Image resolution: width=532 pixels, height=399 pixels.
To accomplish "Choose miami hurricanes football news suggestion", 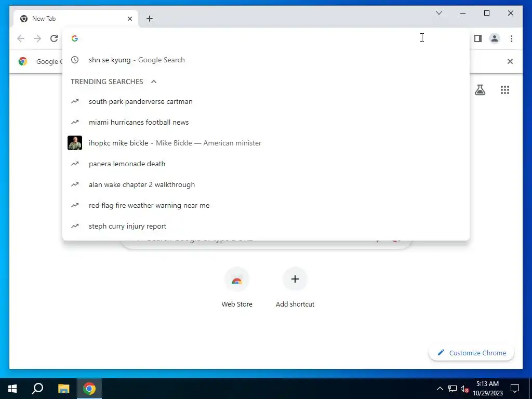I will point(266,122).
